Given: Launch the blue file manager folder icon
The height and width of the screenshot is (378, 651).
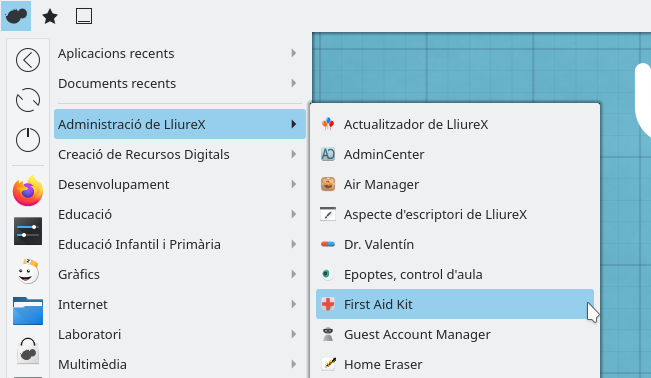Looking at the screenshot, I should tap(28, 311).
